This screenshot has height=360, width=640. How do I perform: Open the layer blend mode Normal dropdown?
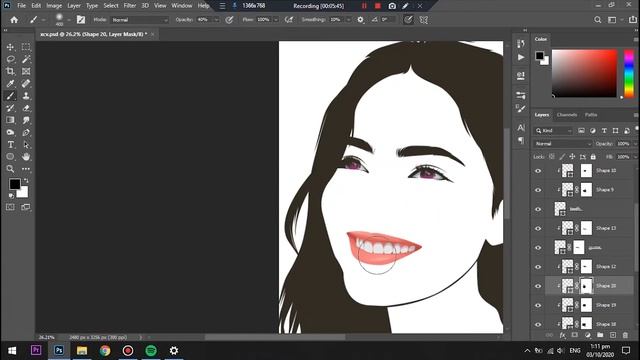[x=563, y=144]
